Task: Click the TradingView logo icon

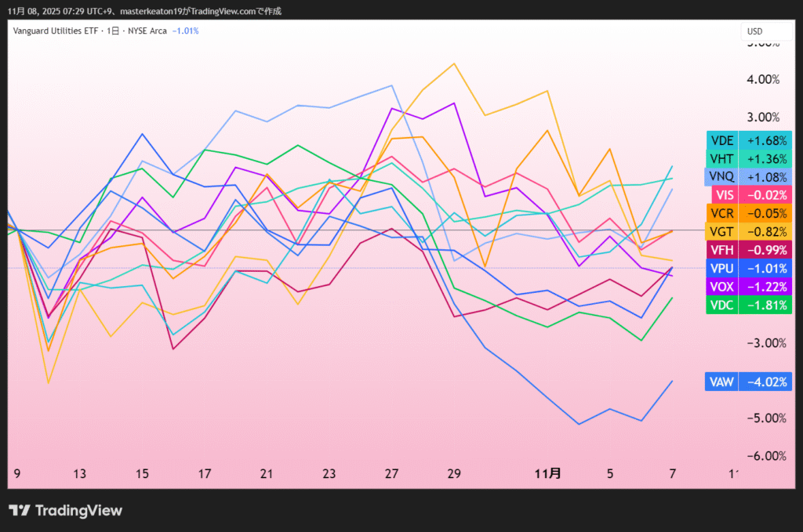Action: click(x=20, y=511)
